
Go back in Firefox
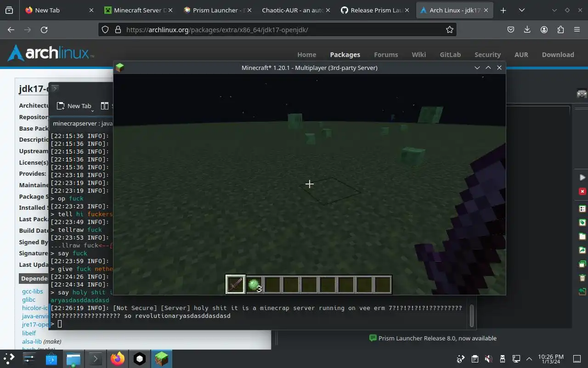[11, 29]
